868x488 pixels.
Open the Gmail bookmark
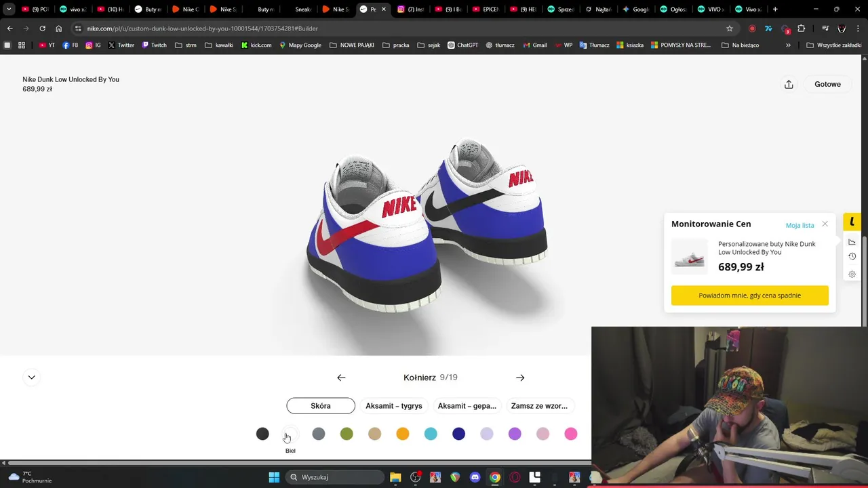click(x=535, y=45)
